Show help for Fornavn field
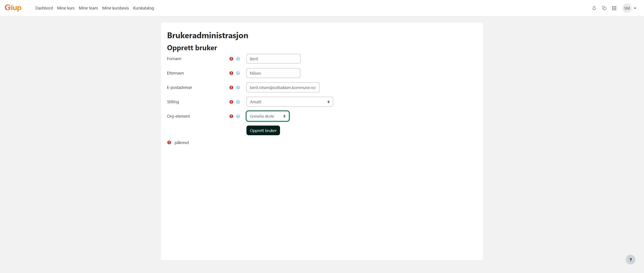 tap(238, 59)
